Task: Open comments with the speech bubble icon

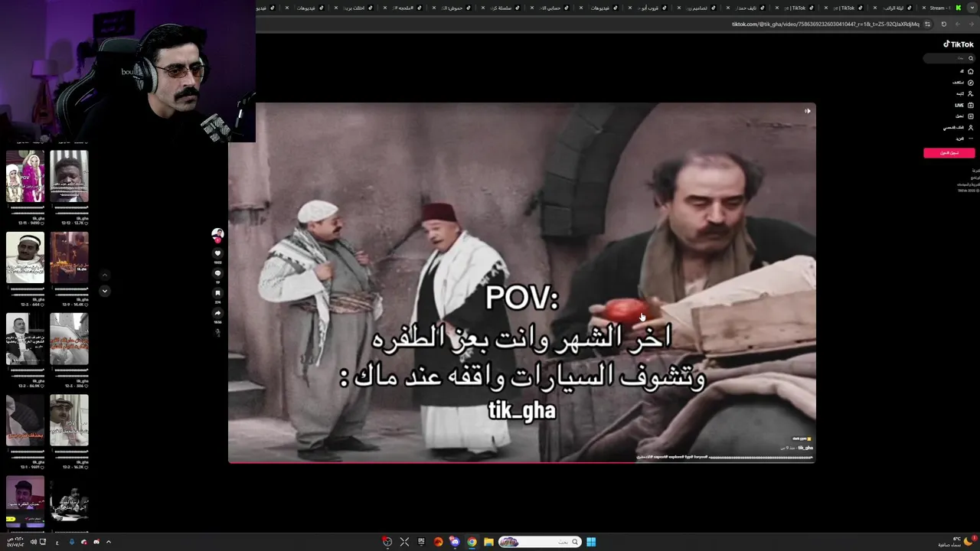Action: tap(217, 273)
